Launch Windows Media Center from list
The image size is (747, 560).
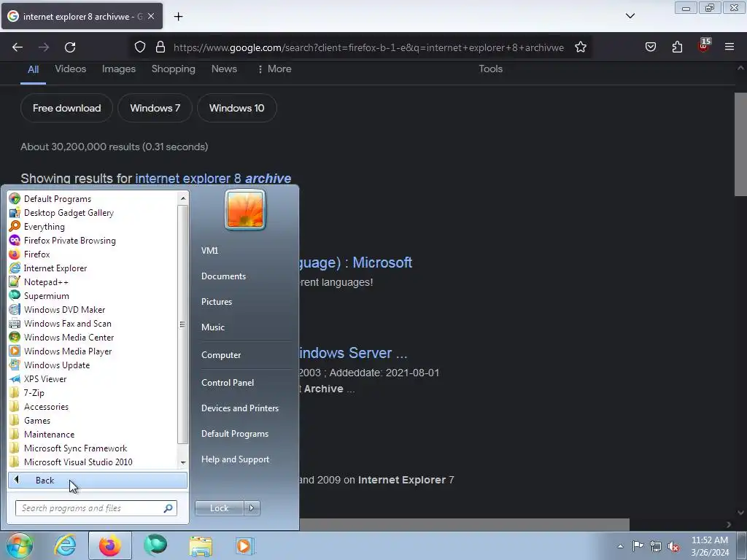[69, 337]
